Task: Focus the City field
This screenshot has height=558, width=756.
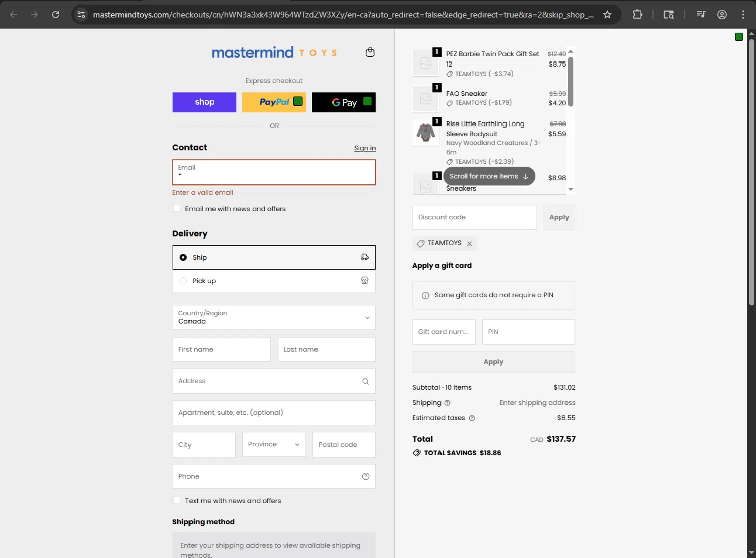Action: tap(204, 445)
